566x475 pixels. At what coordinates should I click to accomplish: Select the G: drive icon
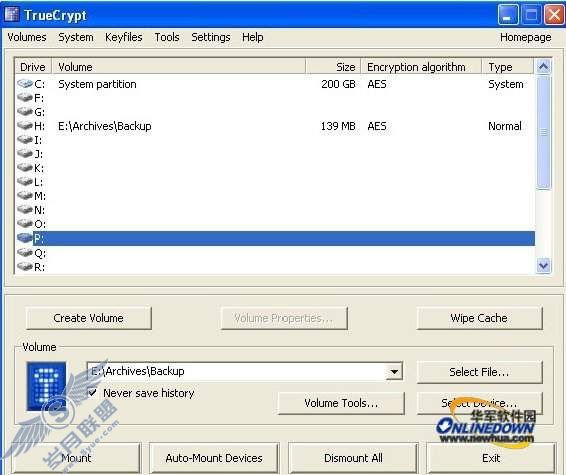(x=25, y=112)
